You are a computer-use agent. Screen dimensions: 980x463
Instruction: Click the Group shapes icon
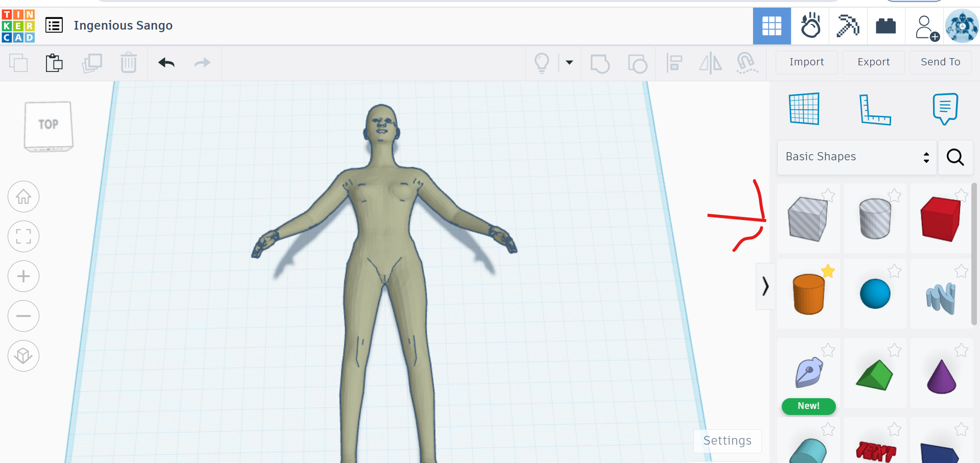point(600,64)
